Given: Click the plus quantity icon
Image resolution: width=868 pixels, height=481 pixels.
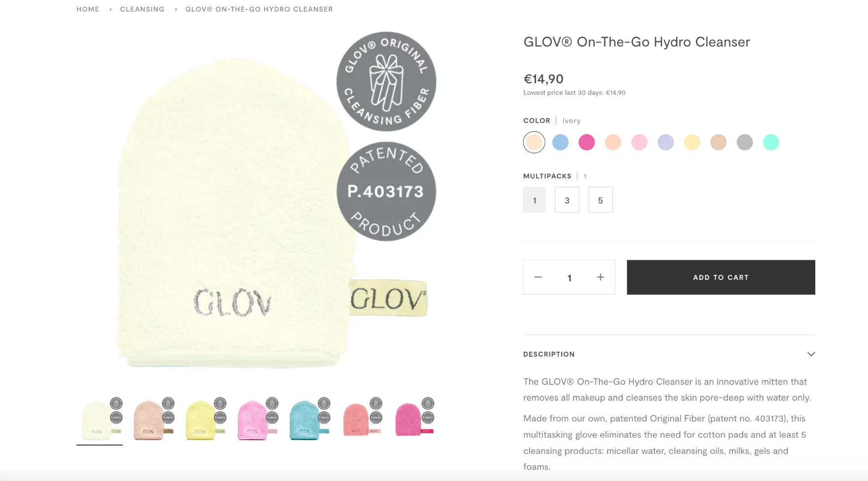Looking at the screenshot, I should click(x=600, y=277).
